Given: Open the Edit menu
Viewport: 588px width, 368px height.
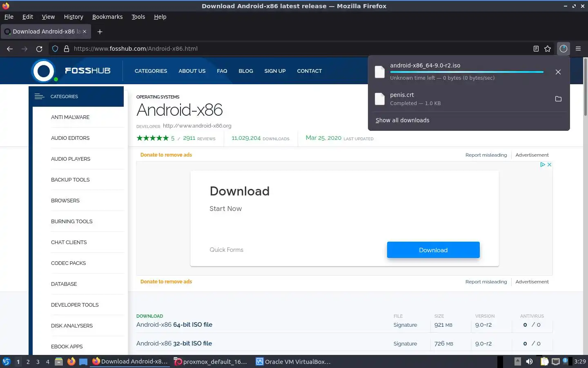Looking at the screenshot, I should point(28,17).
